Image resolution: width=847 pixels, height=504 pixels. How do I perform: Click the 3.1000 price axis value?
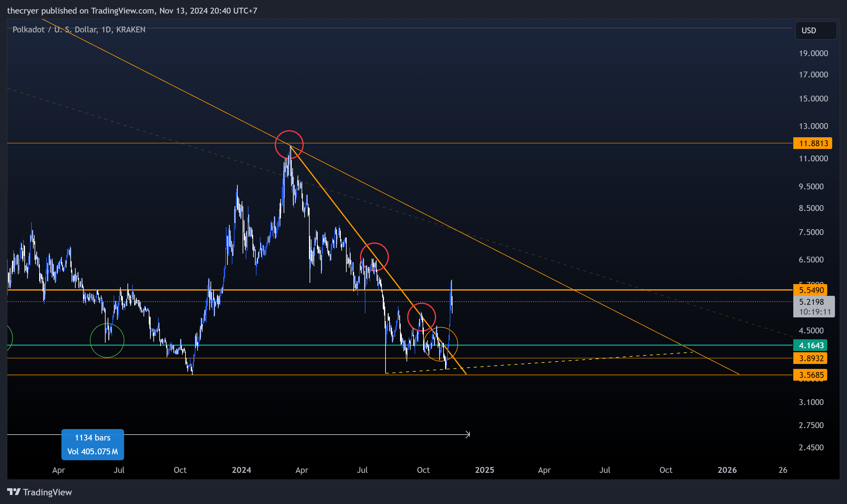pos(811,403)
